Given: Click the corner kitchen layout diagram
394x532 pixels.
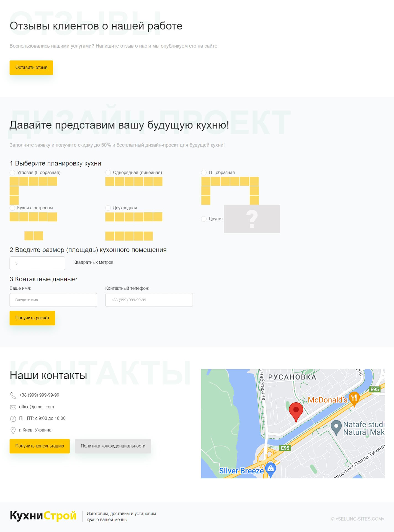Looking at the screenshot, I should point(33,191).
